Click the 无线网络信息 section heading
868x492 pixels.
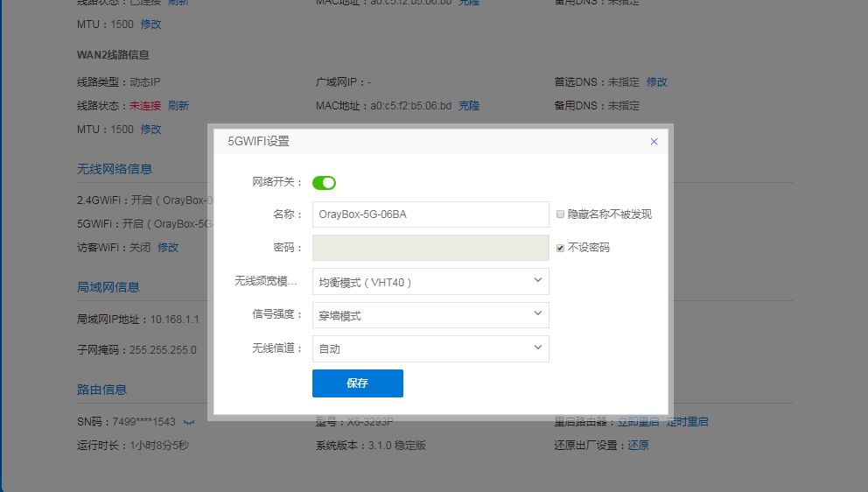click(x=115, y=169)
